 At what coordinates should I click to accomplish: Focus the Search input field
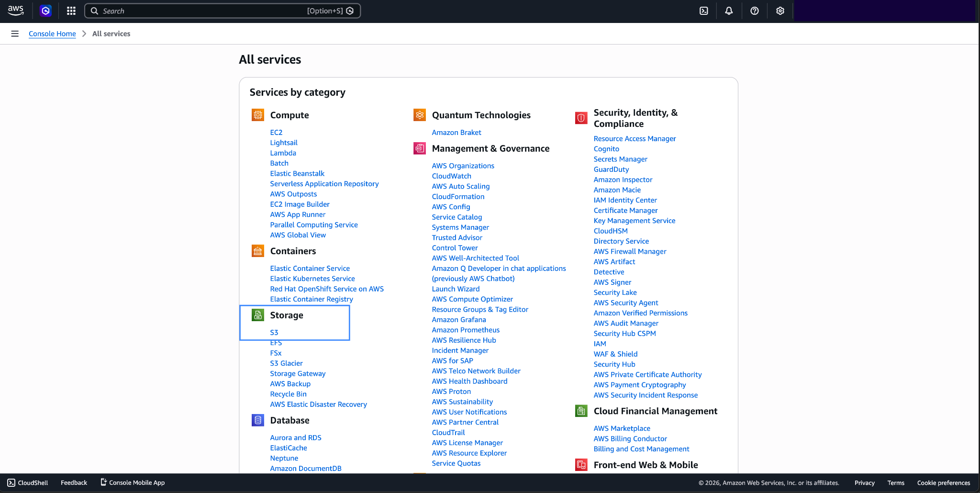223,11
